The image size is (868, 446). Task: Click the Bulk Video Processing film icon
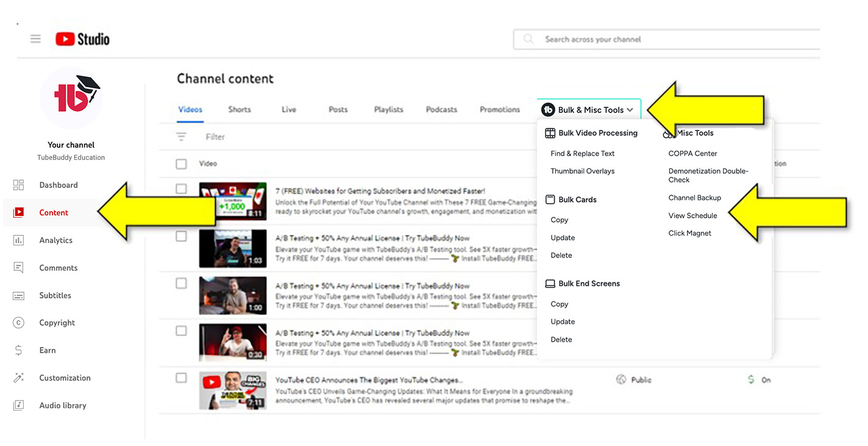pos(550,133)
